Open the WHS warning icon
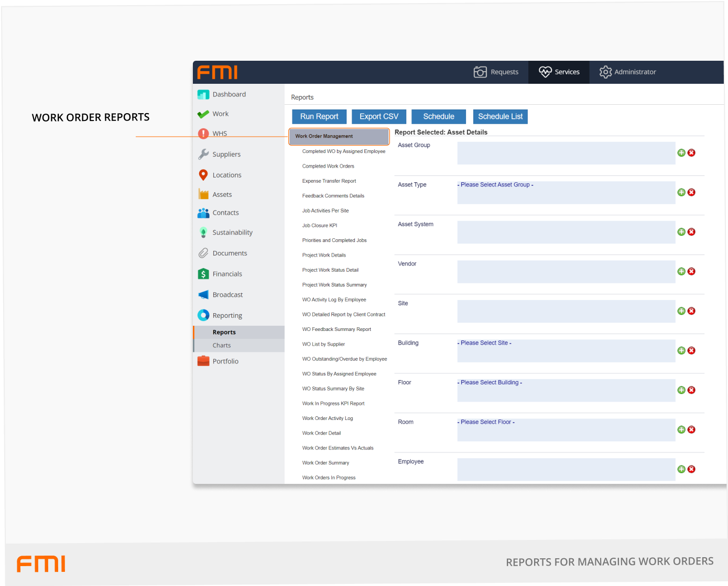 tap(203, 134)
